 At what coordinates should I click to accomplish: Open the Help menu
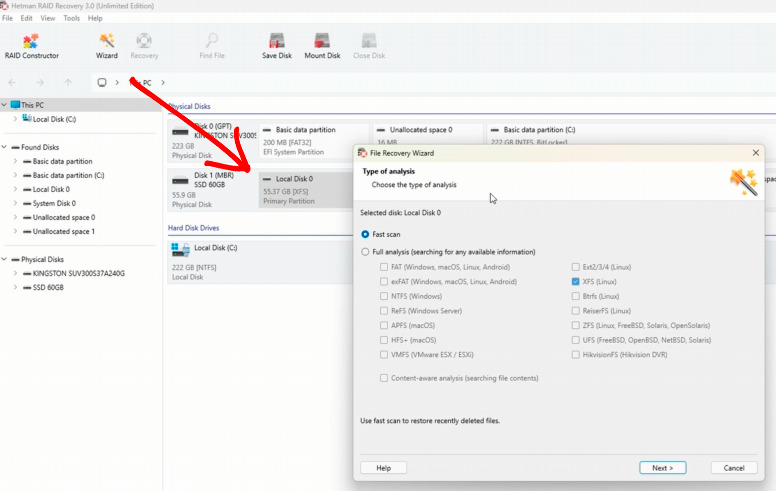click(x=95, y=18)
